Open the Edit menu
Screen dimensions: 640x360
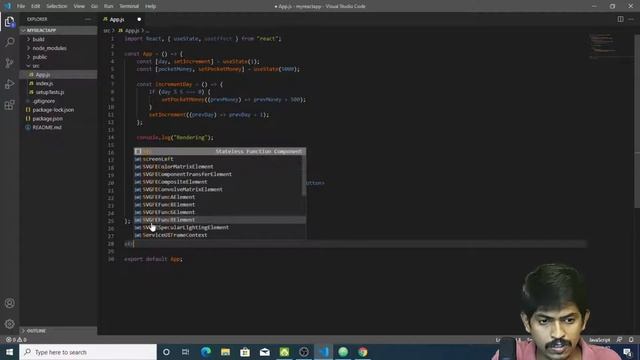click(36, 6)
